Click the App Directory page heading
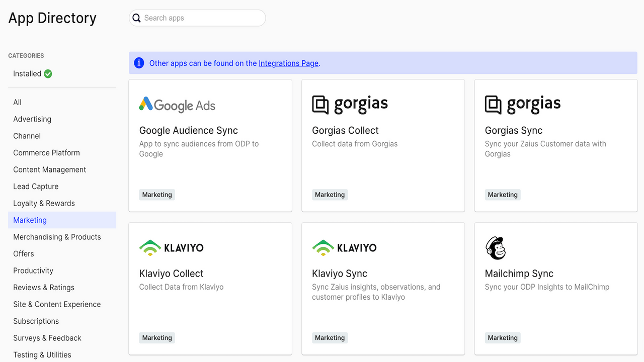Viewport: 644px width, 362px height. (52, 18)
